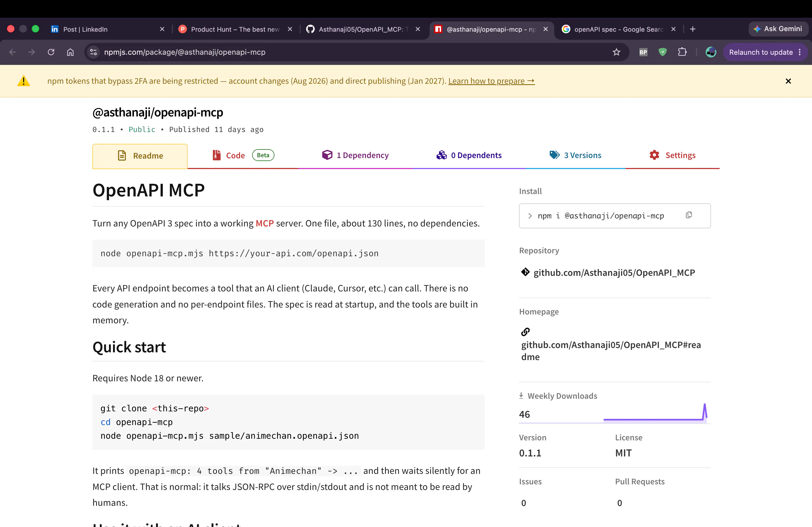812x527 pixels.
Task: Open repository link github.com/Asthanaji05/OpenAPI_MCP
Action: tap(614, 273)
